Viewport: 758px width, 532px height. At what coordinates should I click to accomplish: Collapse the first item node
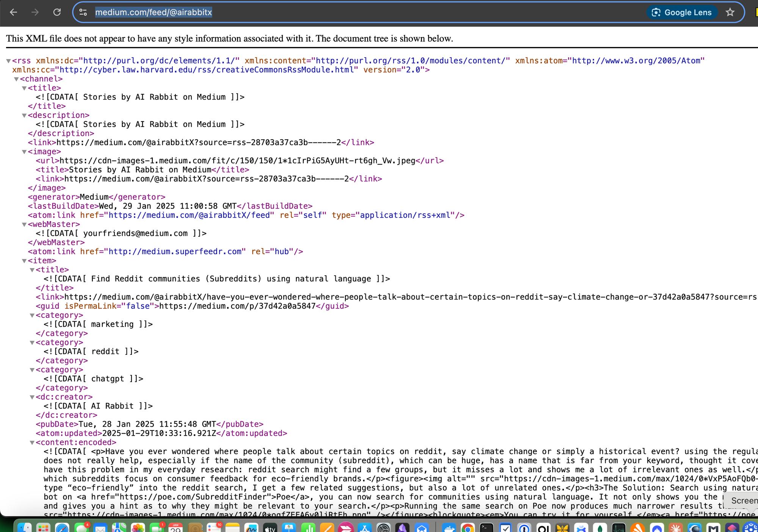(x=24, y=261)
